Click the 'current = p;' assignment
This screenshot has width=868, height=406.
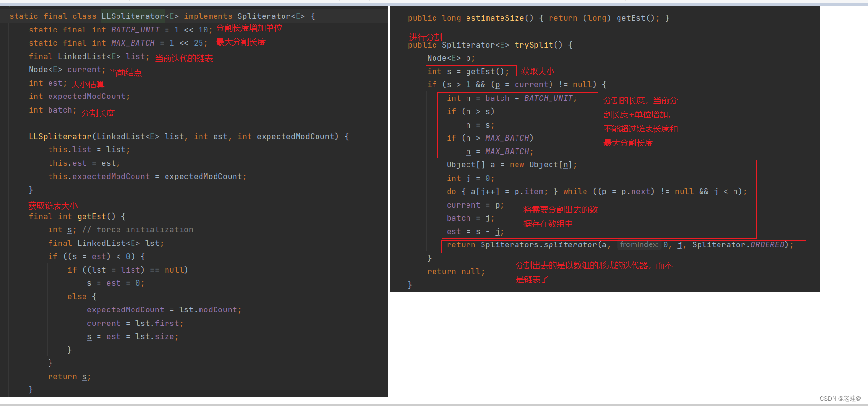(x=475, y=205)
